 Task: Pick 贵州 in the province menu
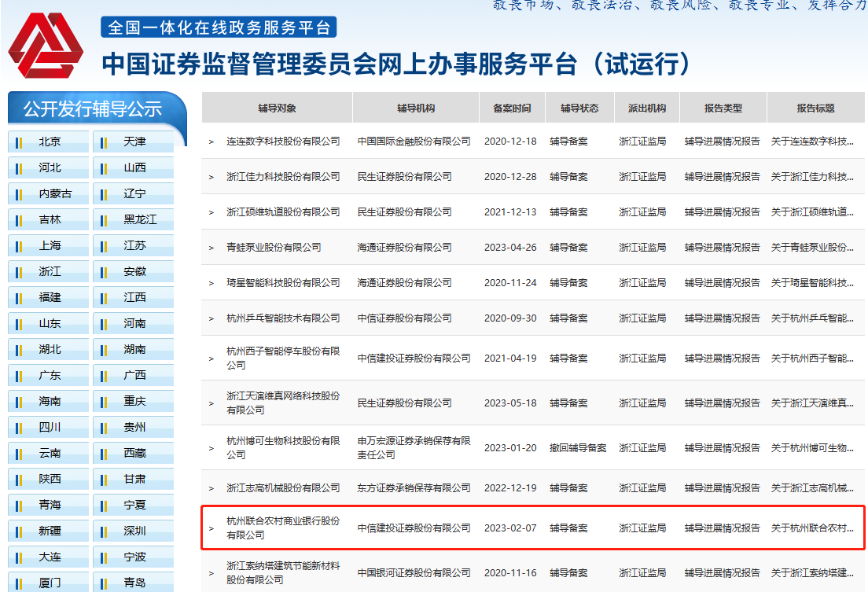pos(134,427)
